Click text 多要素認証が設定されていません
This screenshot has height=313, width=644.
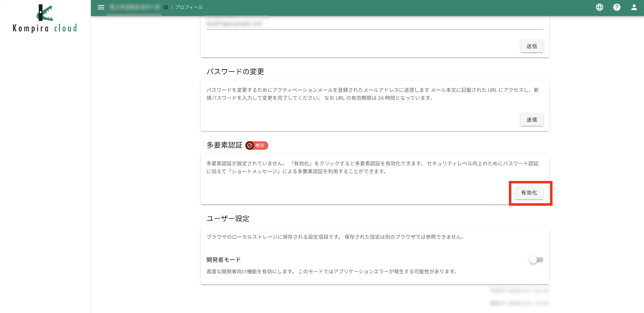245,164
